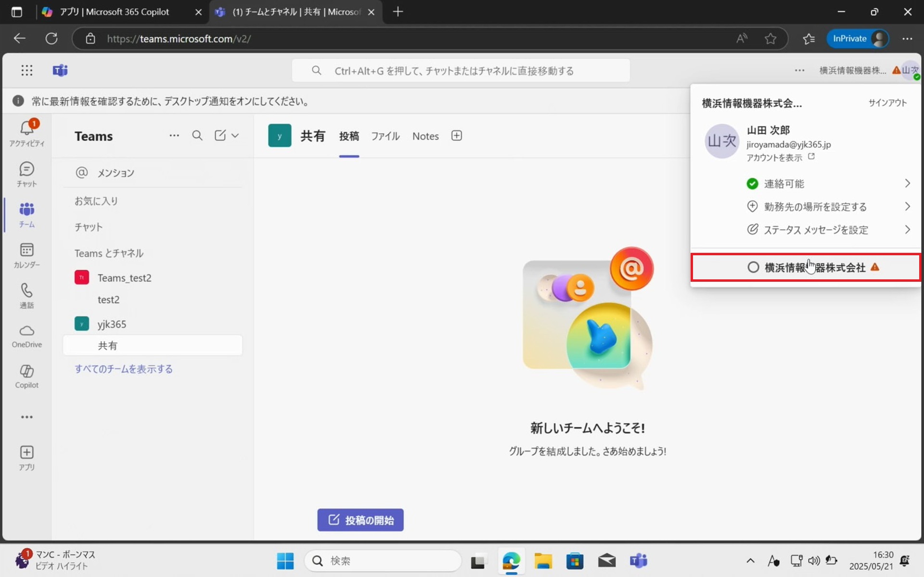The width and height of the screenshot is (924, 577).
Task: Add page to favorites star icon
Action: coord(770,39)
